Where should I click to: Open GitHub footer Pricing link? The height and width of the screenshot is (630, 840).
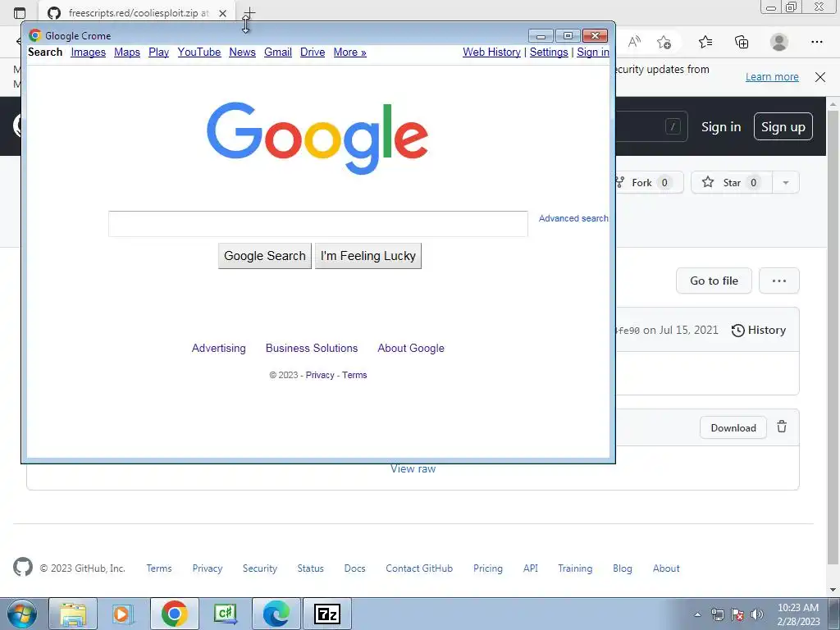coord(488,568)
